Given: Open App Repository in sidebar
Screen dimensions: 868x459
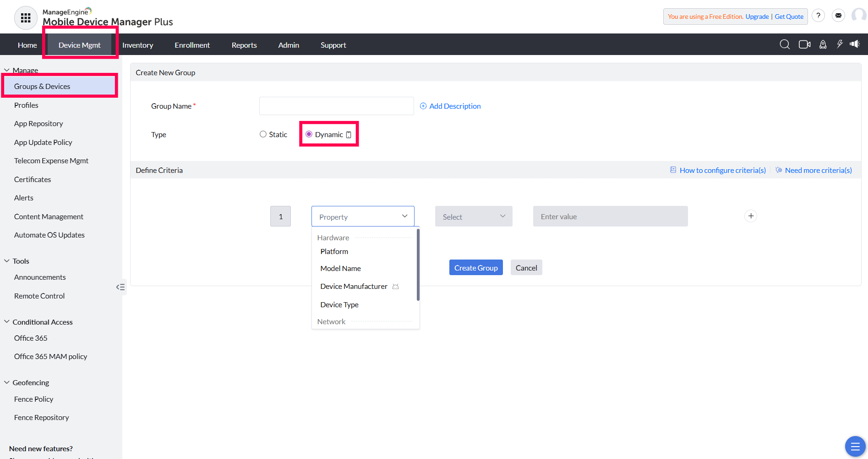Looking at the screenshot, I should point(38,123).
